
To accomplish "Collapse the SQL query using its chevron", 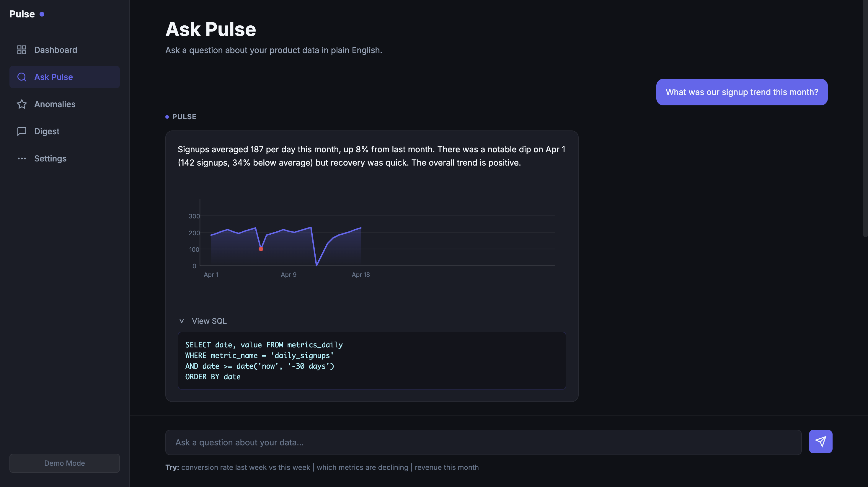I will point(182,321).
